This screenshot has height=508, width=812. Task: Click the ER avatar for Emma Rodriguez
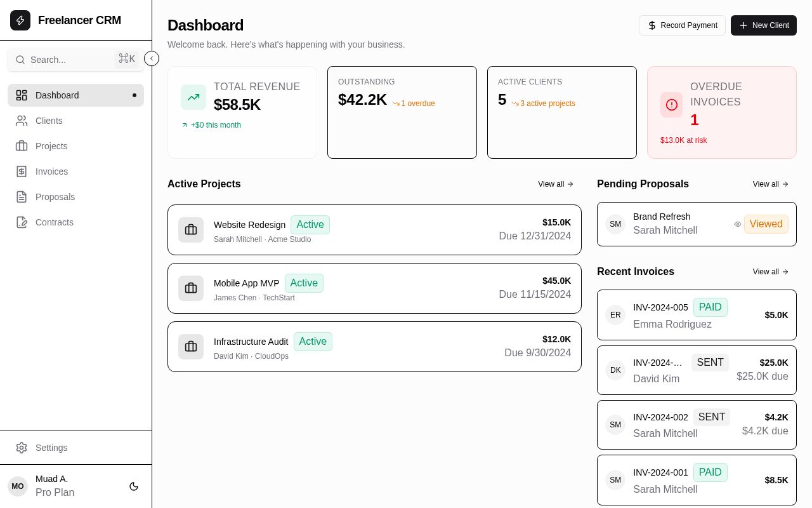click(x=615, y=315)
